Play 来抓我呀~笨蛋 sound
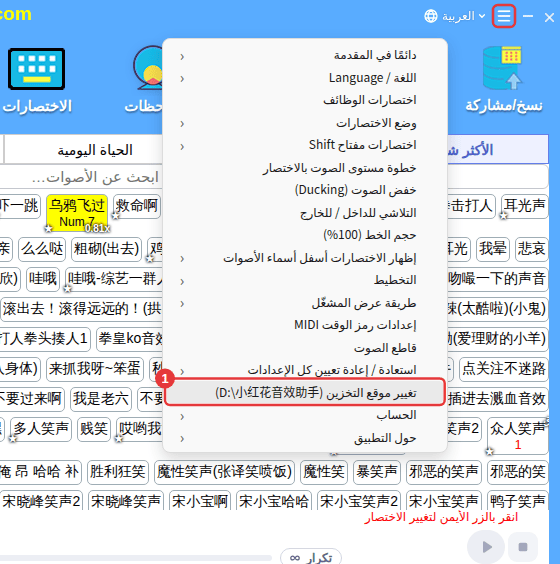The height and width of the screenshot is (564, 560). point(95,369)
